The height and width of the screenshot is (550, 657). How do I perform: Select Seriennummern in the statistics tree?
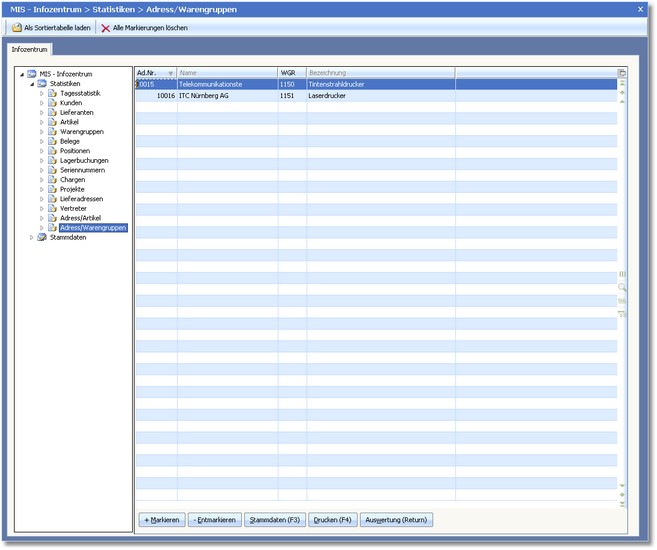pyautogui.click(x=82, y=170)
